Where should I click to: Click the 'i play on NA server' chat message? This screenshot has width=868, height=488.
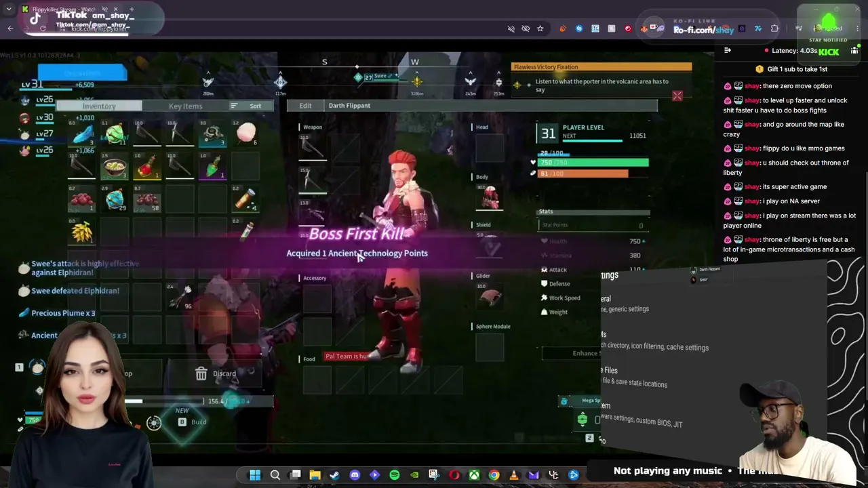(772, 201)
